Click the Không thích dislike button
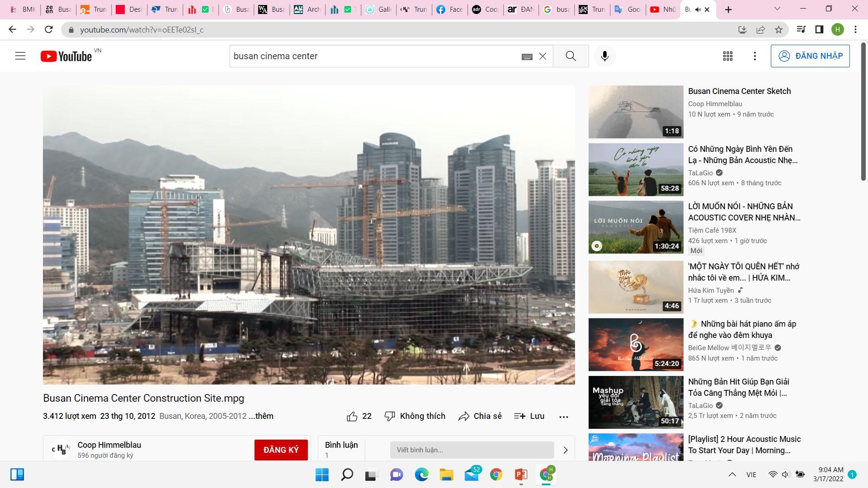The width and height of the screenshot is (868, 488). point(415,416)
